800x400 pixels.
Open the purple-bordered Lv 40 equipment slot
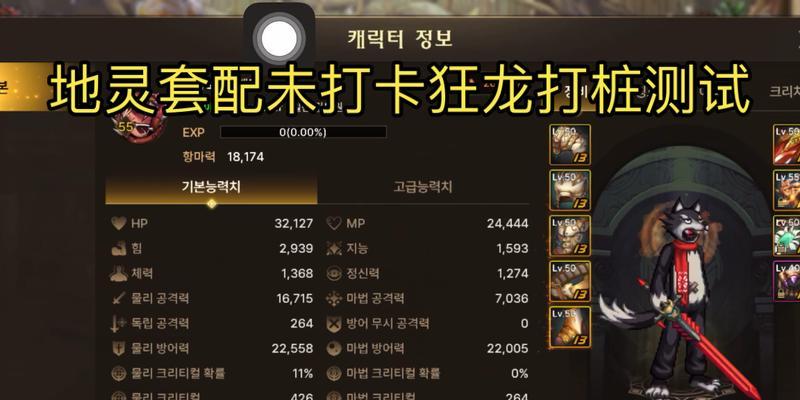point(787,281)
